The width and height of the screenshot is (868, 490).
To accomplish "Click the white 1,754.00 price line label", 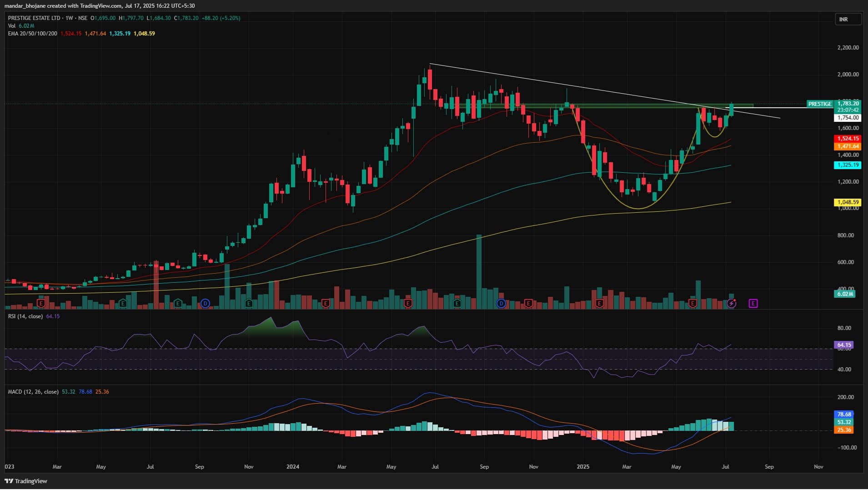I will coord(848,118).
